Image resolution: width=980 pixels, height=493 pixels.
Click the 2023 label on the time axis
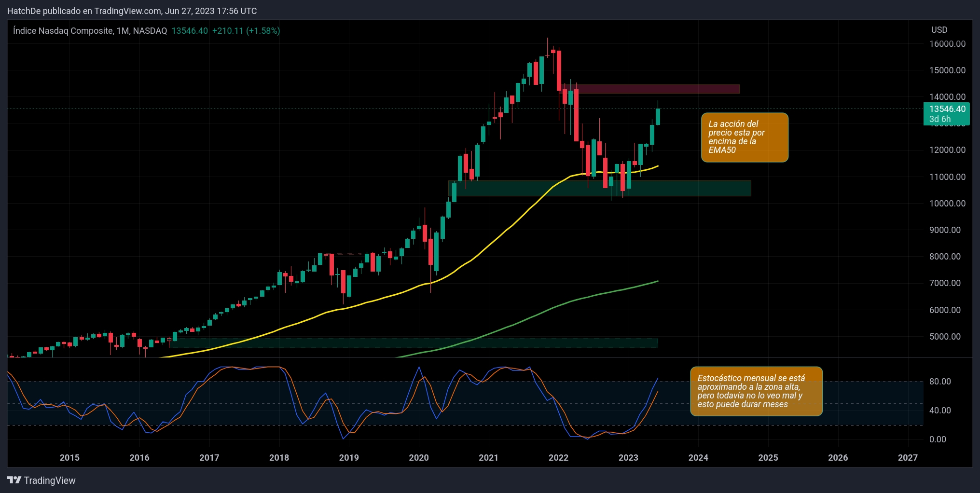point(628,457)
